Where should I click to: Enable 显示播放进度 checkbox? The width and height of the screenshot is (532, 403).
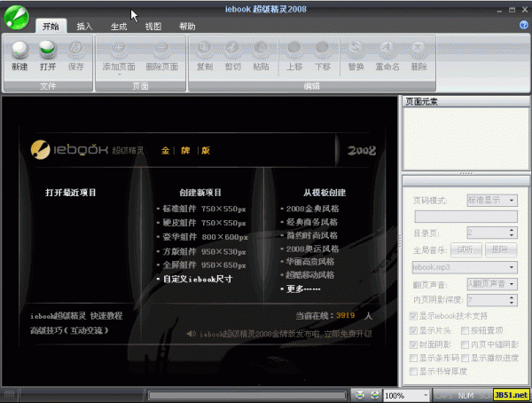465,358
